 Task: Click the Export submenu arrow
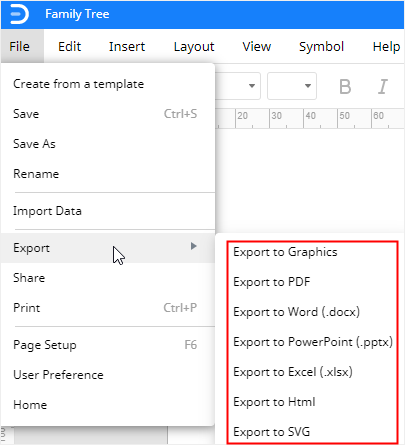193,246
